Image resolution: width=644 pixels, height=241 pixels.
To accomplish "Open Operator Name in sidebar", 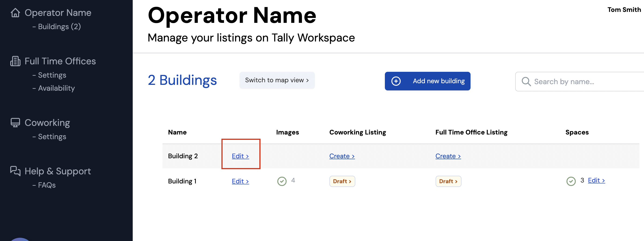I will (x=58, y=13).
